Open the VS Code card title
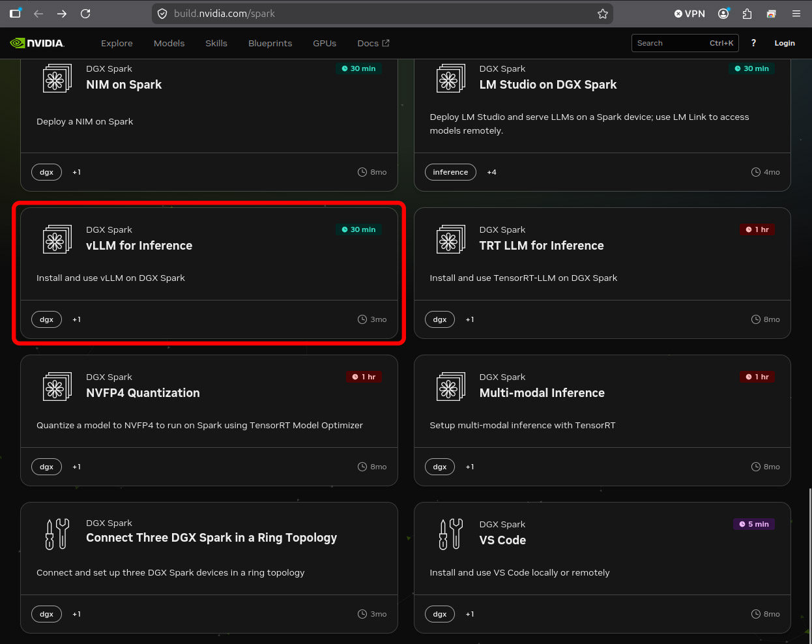This screenshot has height=644, width=812. tap(502, 540)
